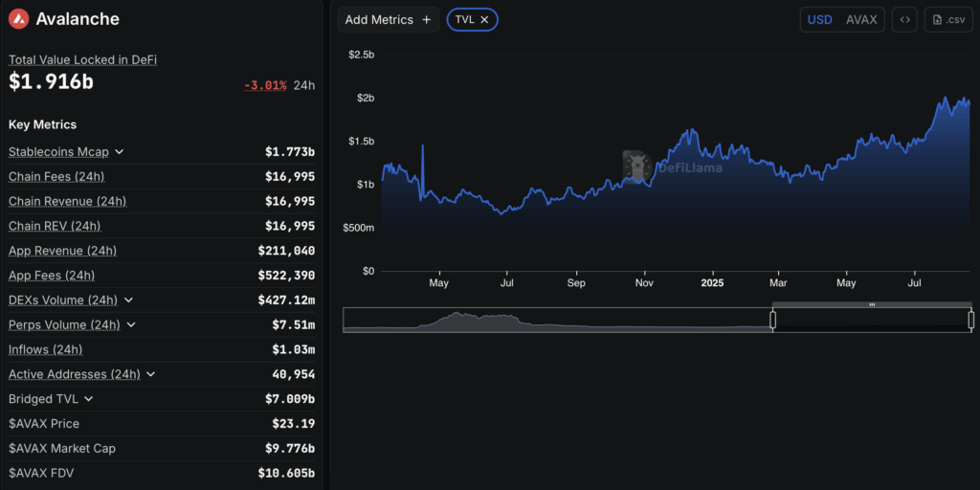The image size is (980, 490).
Task: Remove the TVL metric via its X icon
Action: pos(484,19)
